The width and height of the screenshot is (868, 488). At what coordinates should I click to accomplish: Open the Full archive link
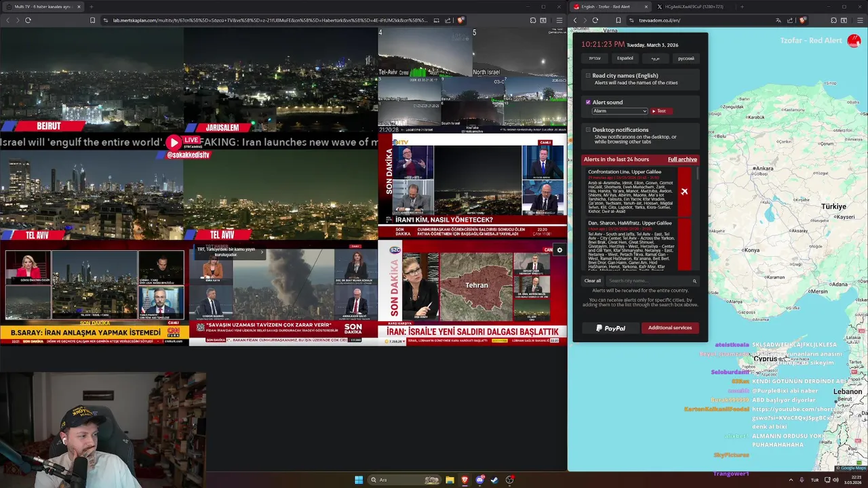tap(682, 159)
